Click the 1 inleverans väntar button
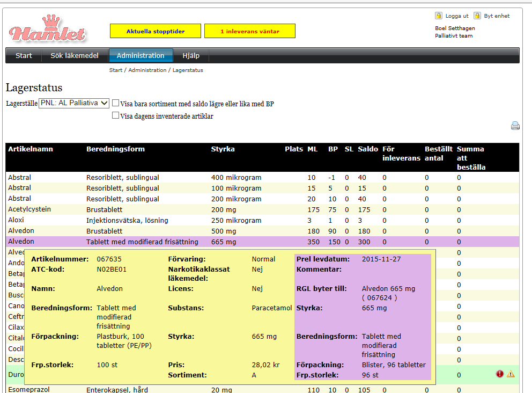 [250, 31]
